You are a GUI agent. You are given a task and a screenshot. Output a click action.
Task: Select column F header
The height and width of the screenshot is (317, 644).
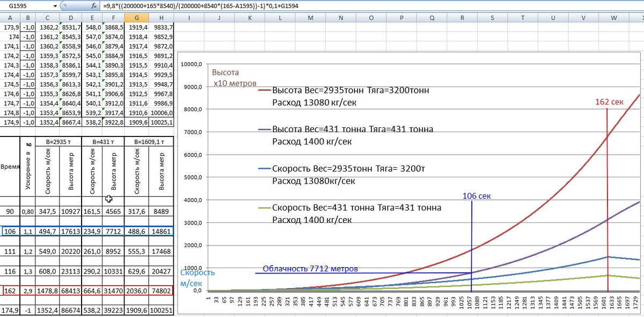pyautogui.click(x=113, y=18)
